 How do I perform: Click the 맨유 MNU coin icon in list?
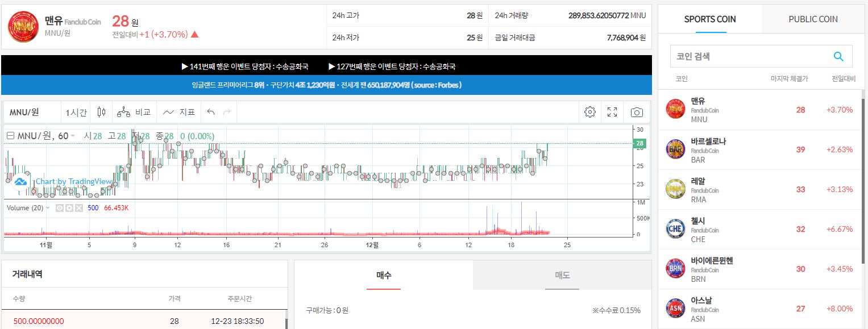[x=675, y=109]
